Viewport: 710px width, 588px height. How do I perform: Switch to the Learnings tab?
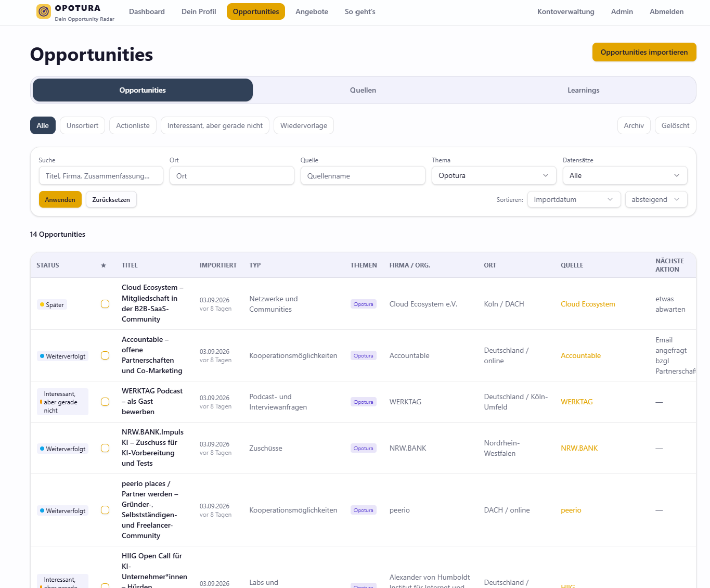click(583, 90)
